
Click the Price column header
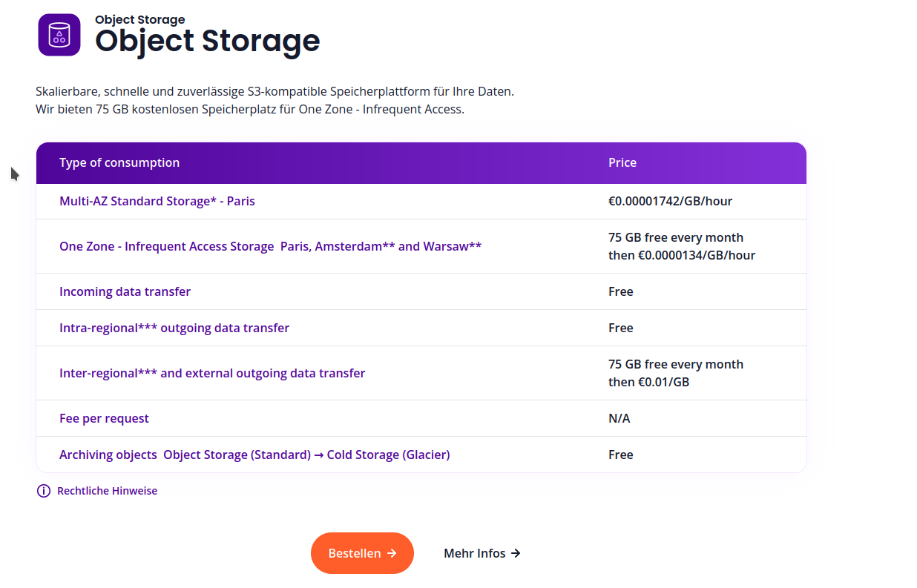(x=622, y=162)
